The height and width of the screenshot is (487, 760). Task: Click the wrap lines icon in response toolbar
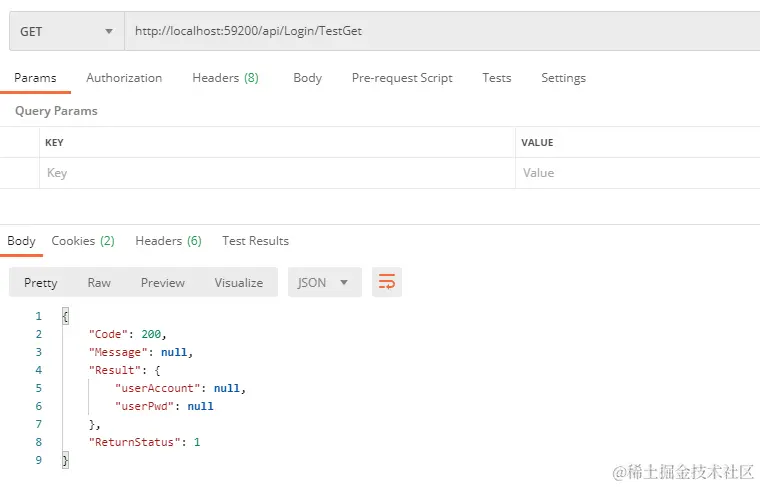click(386, 282)
